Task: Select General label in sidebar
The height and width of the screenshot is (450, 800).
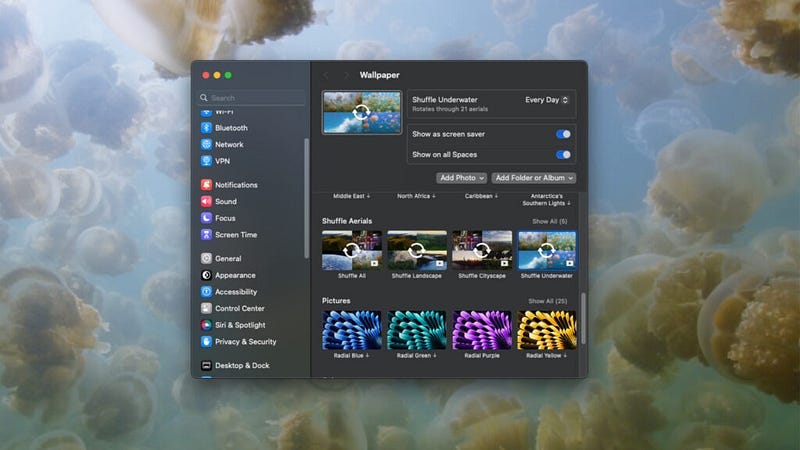Action: (228, 258)
